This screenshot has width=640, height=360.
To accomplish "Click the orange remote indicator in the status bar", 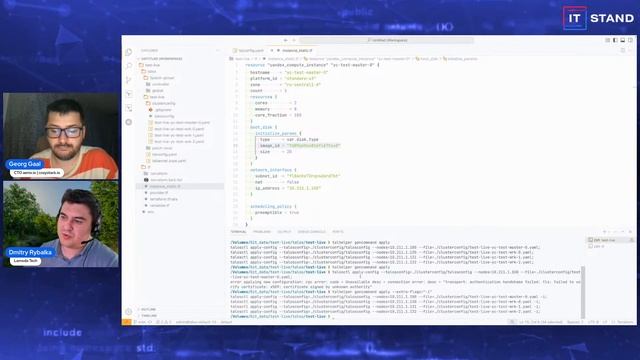I will (127, 322).
